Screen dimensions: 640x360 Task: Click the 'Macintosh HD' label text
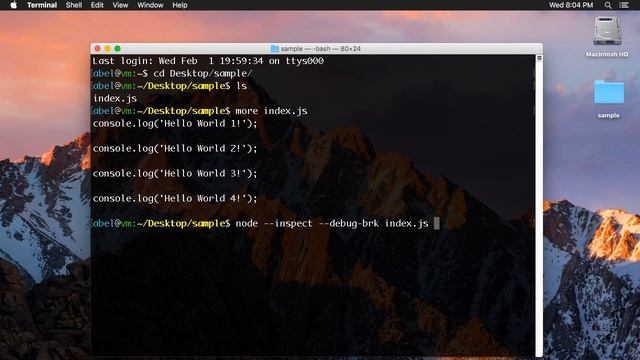pyautogui.click(x=607, y=54)
